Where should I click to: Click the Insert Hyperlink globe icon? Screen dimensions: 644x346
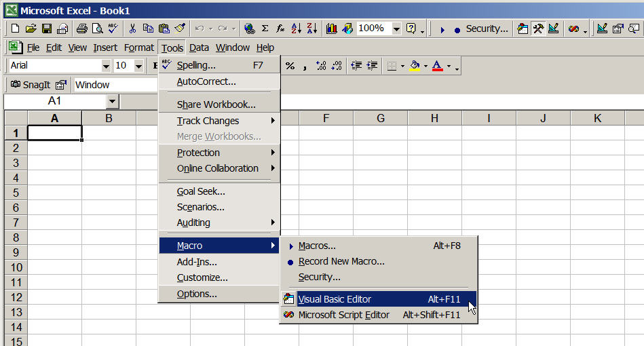[x=249, y=28]
